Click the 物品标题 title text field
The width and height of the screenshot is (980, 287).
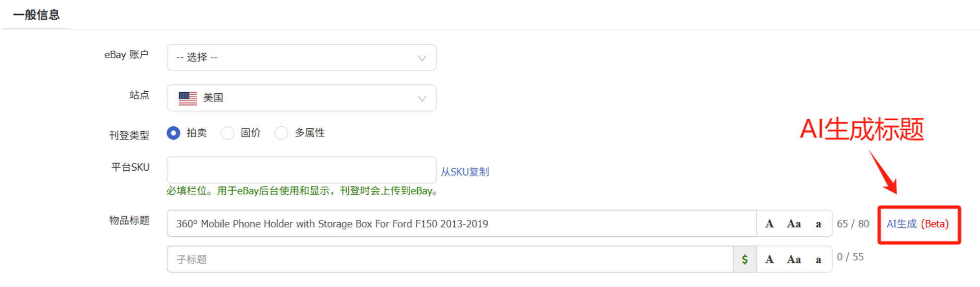[462, 224]
